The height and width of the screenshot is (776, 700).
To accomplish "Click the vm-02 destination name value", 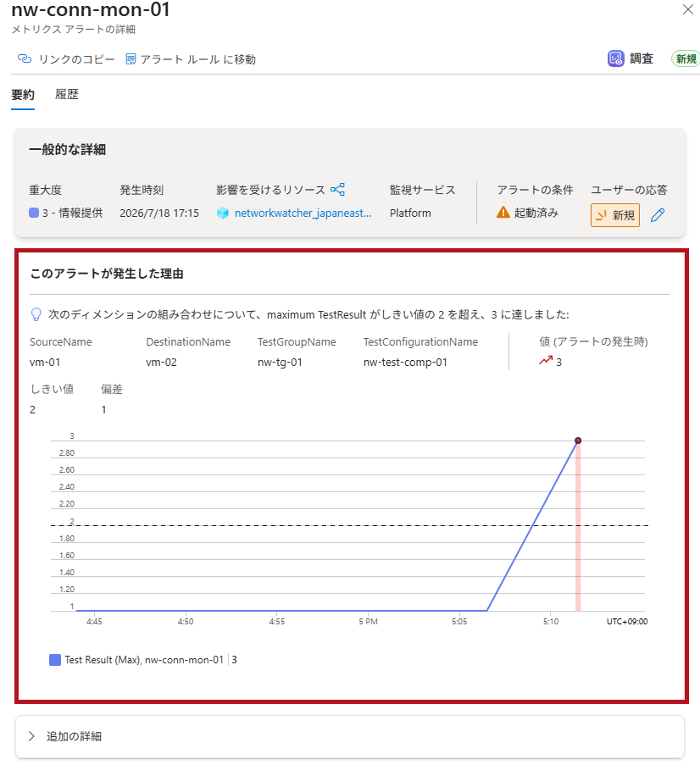I will click(x=161, y=363).
